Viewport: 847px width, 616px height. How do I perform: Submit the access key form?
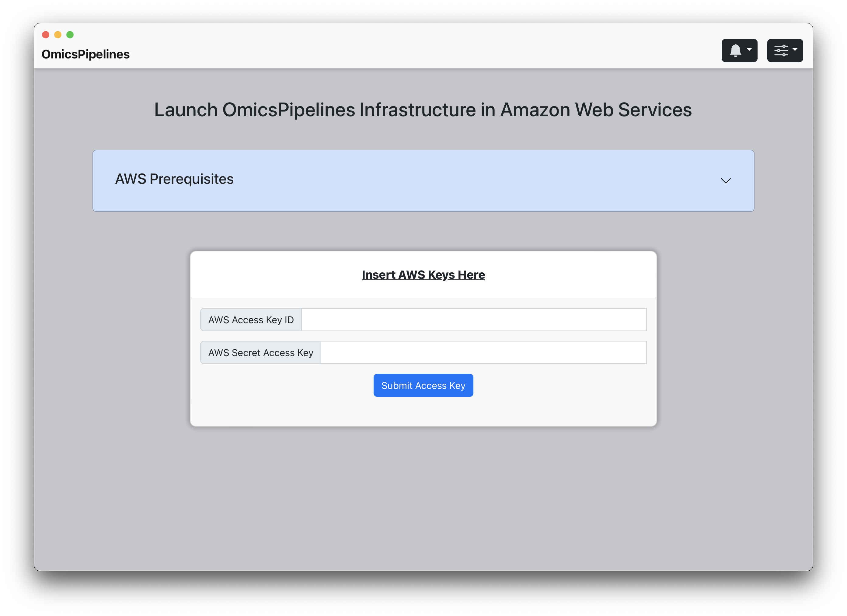point(423,386)
